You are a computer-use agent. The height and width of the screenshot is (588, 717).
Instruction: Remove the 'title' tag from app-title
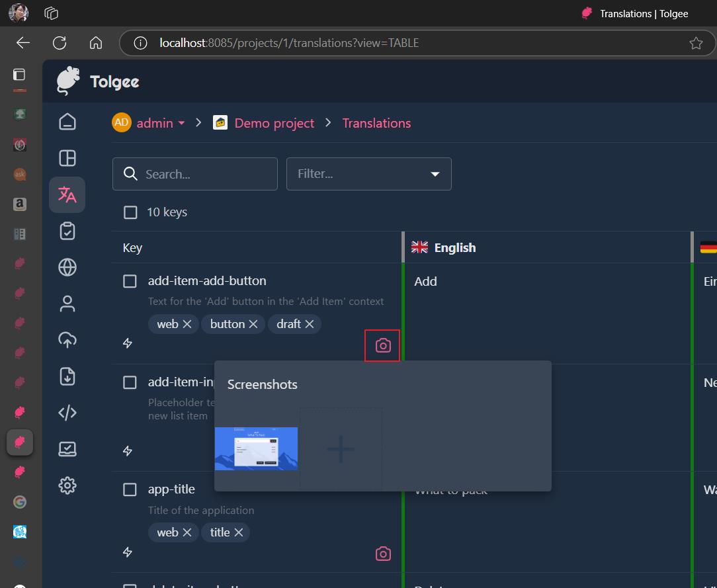coord(239,532)
